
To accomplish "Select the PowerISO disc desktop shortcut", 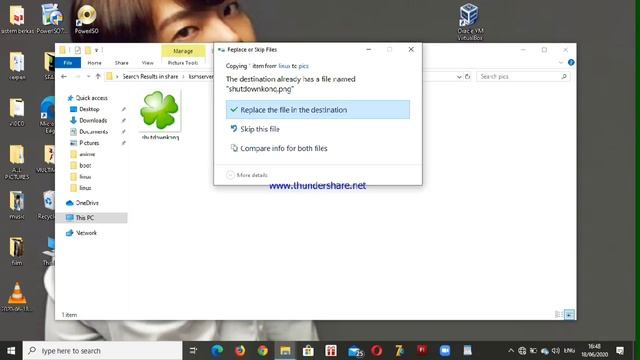I will (x=87, y=19).
